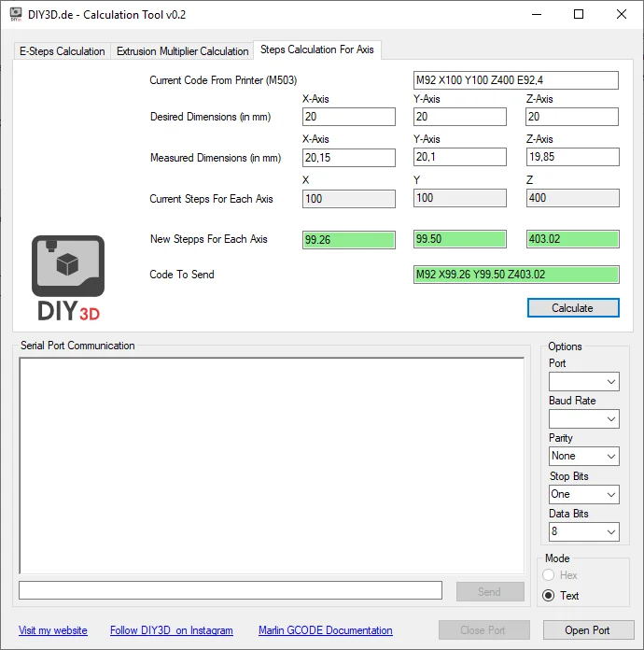Click the Current Code From Printer field

pyautogui.click(x=516, y=80)
